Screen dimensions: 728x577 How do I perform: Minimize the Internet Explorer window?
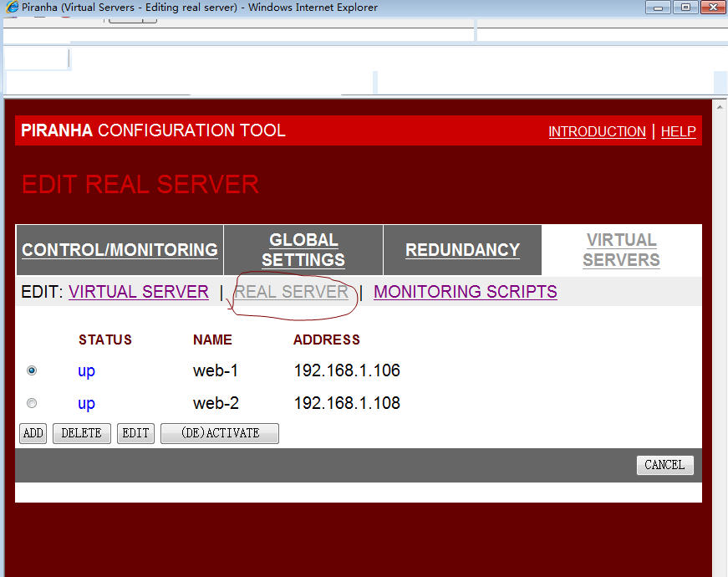click(658, 8)
